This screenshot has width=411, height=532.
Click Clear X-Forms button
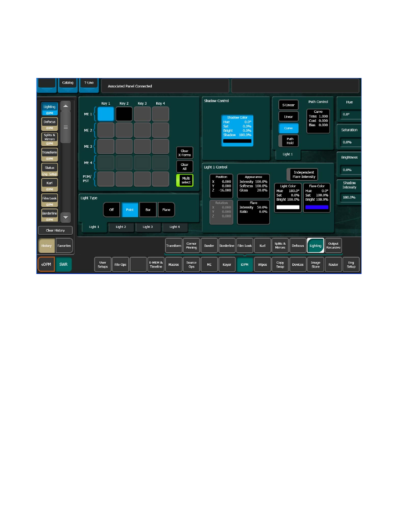click(185, 153)
